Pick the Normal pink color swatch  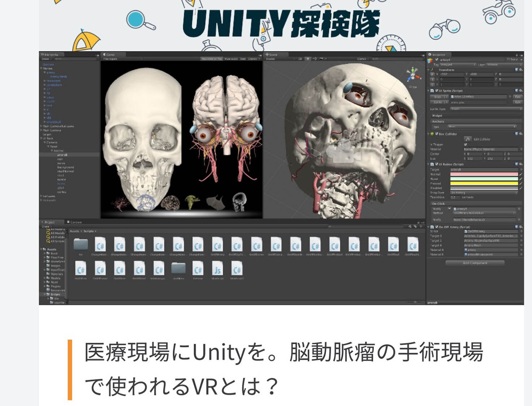[484, 174]
